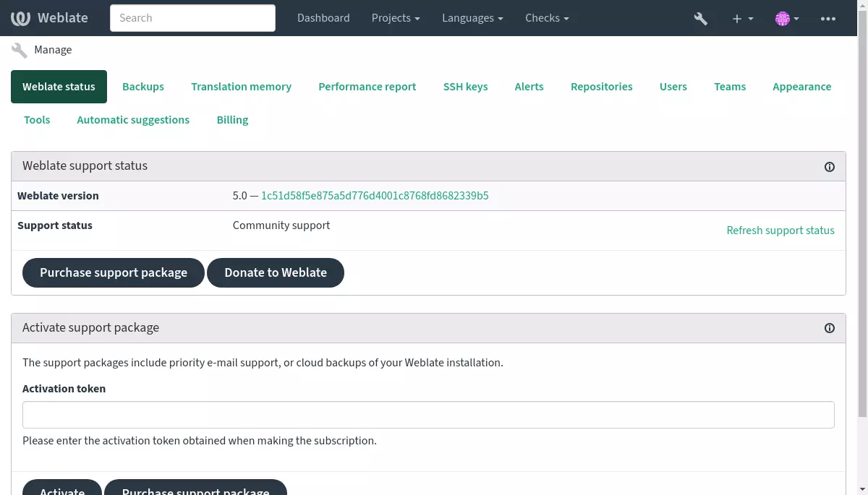This screenshot has width=868, height=495.
Task: Click Refresh support status
Action: pos(780,231)
